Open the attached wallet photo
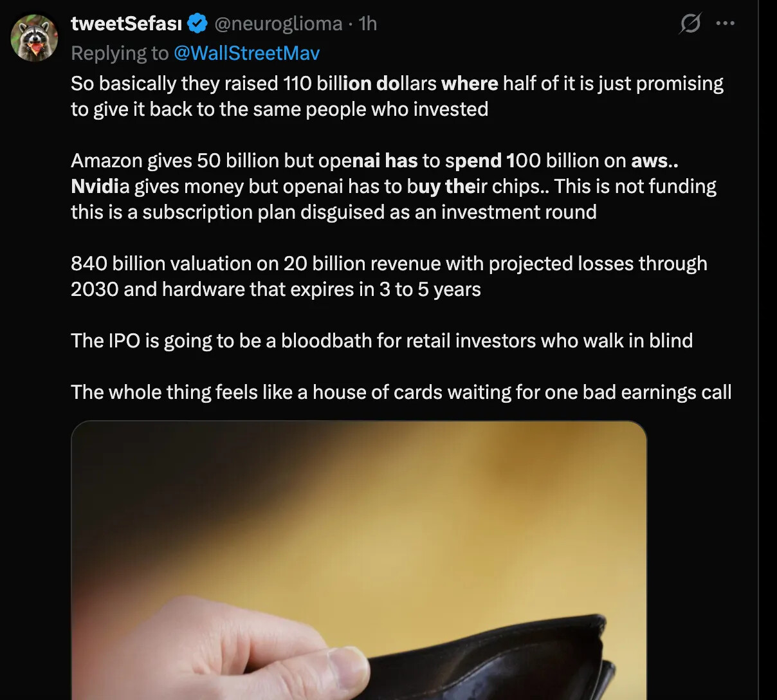 (x=358, y=515)
